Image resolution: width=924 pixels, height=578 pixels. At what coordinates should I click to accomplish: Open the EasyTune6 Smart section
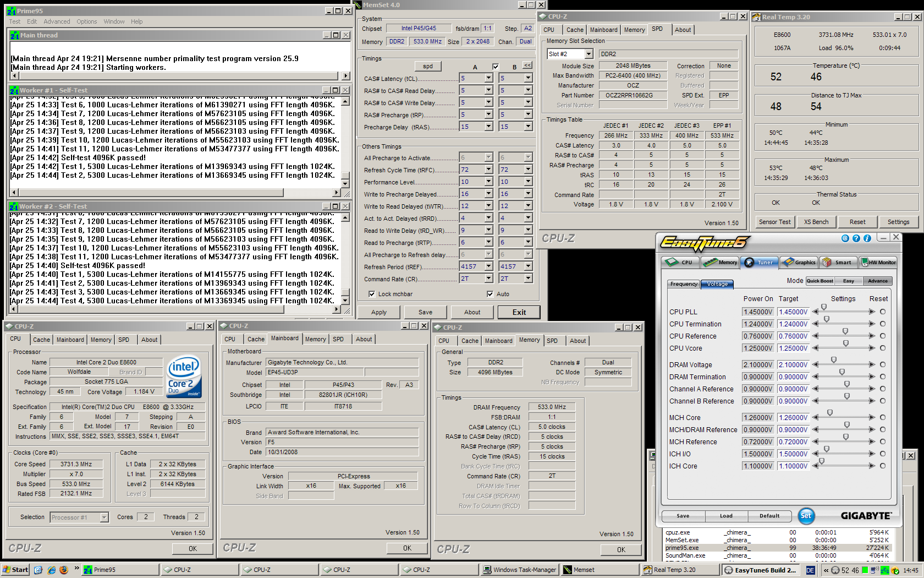pos(838,262)
